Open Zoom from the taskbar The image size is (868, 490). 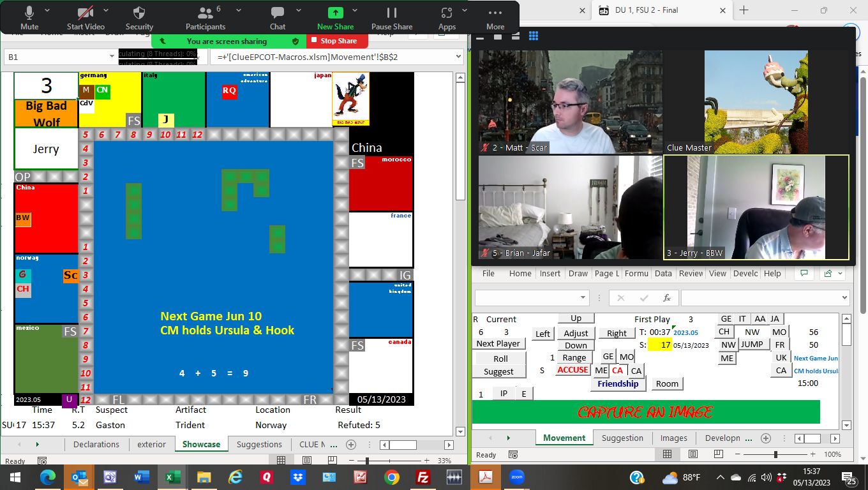(x=516, y=477)
